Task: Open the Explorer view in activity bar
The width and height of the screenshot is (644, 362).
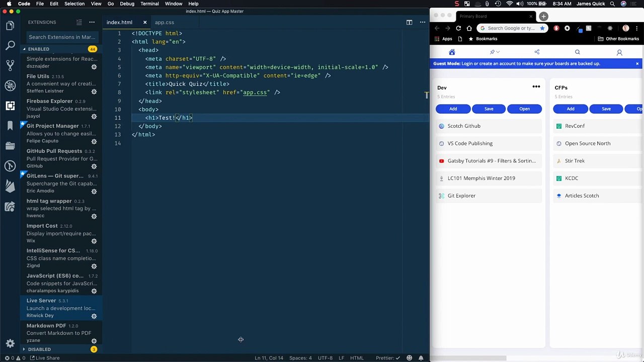Action: click(10, 26)
